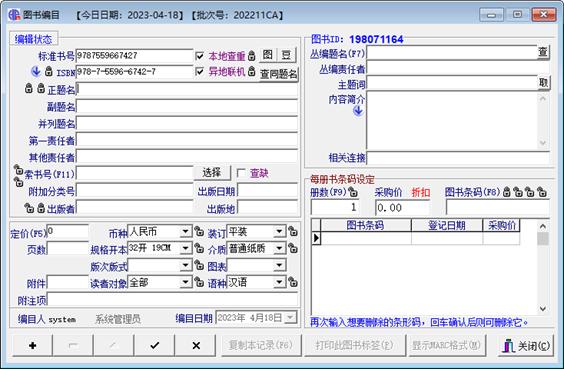
Task: Click the 图书条码 column header
Action: point(366,226)
